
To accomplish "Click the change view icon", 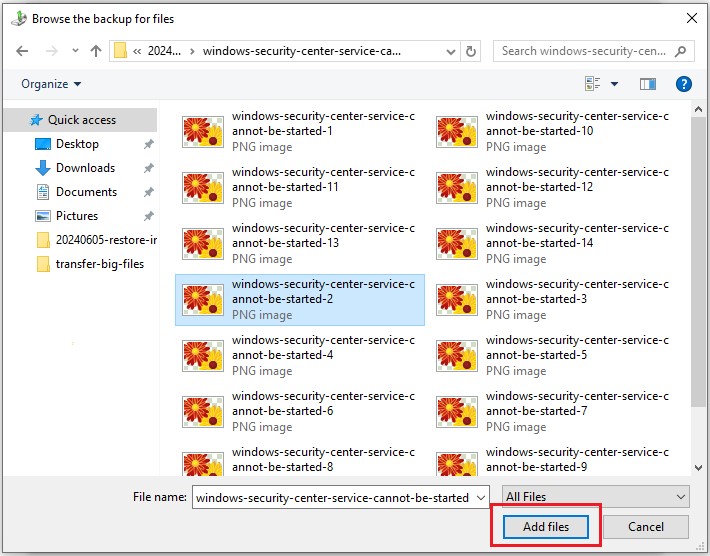I will (x=592, y=85).
